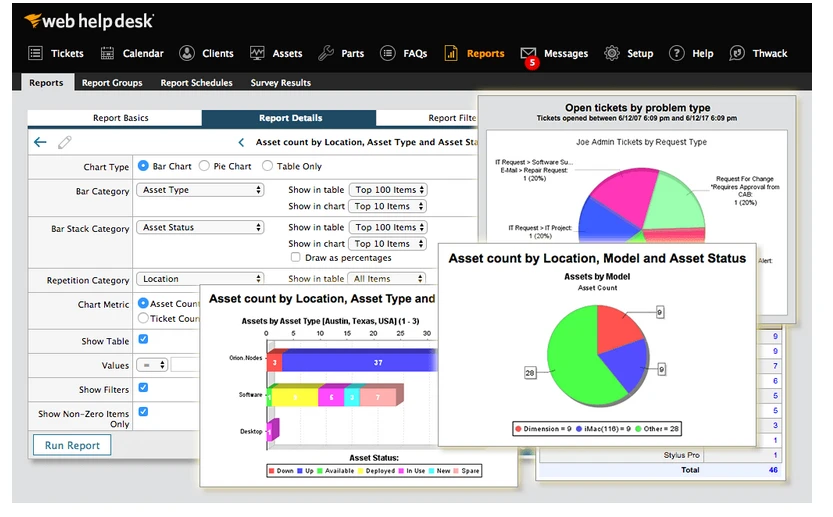
Task: Open Bar Category Top 100 Items dropdown
Action: (x=388, y=190)
